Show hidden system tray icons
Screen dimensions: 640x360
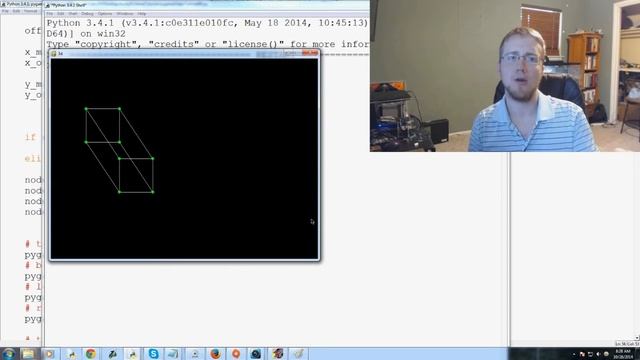[574, 354]
